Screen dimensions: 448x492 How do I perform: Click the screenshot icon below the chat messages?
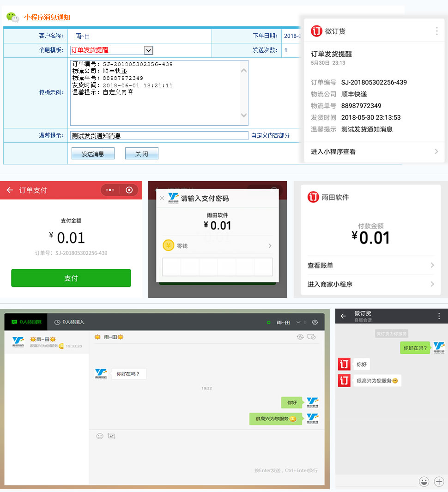[x=111, y=436]
